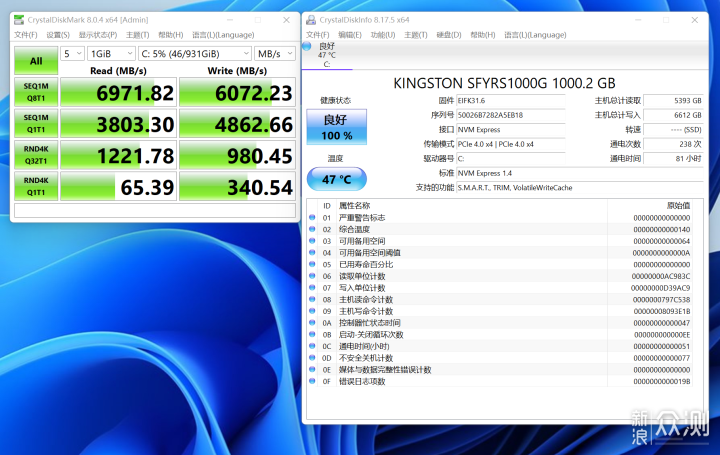The image size is (720, 455).
Task: Click the CrystalDiskMark title bar app icon
Action: tap(19, 20)
